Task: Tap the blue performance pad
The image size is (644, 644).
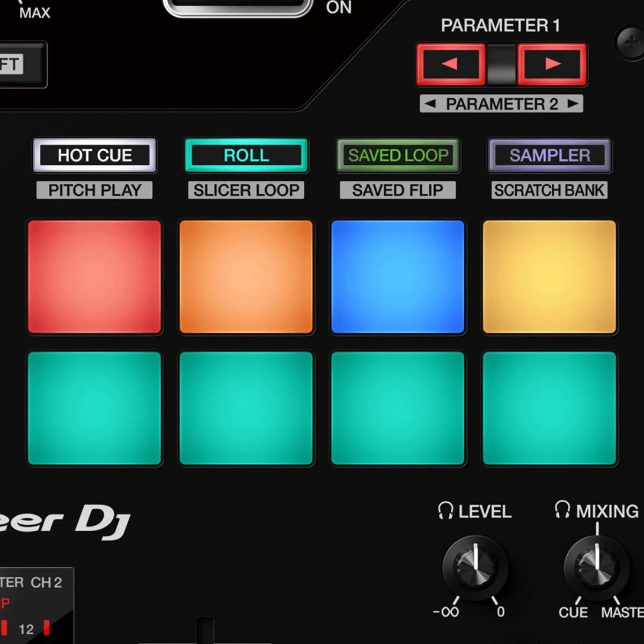Action: (398, 277)
